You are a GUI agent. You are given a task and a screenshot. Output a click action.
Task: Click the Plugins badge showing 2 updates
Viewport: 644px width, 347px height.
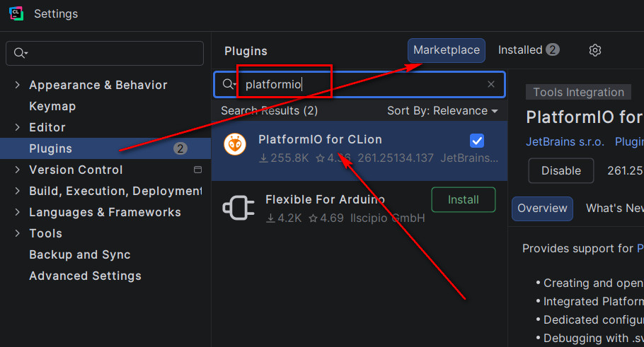pyautogui.click(x=180, y=148)
